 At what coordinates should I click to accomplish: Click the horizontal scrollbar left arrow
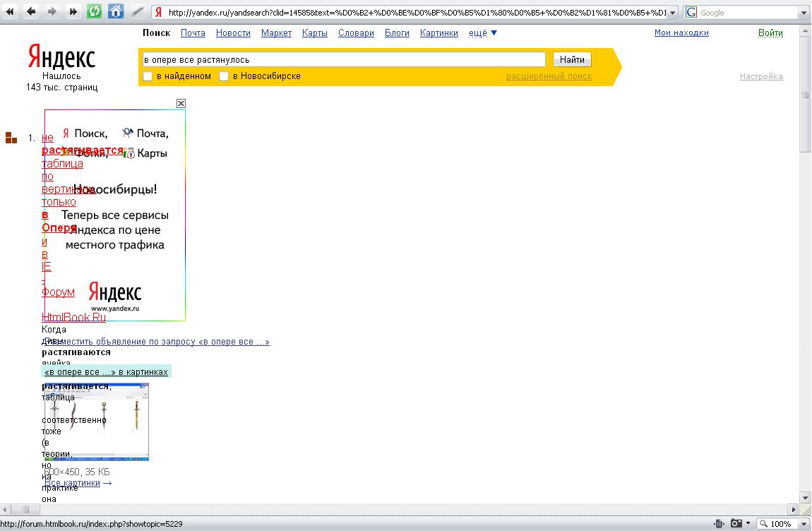[x=5, y=509]
